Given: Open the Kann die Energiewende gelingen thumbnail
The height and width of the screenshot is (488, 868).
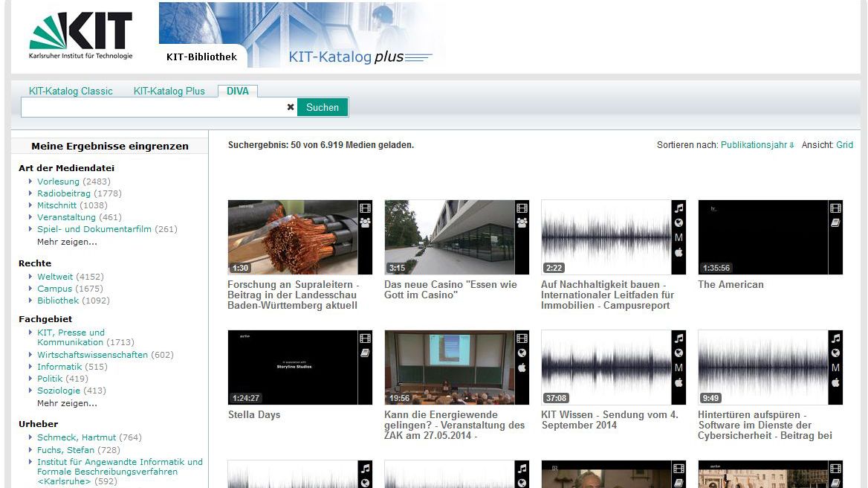Looking at the screenshot, I should coord(450,367).
